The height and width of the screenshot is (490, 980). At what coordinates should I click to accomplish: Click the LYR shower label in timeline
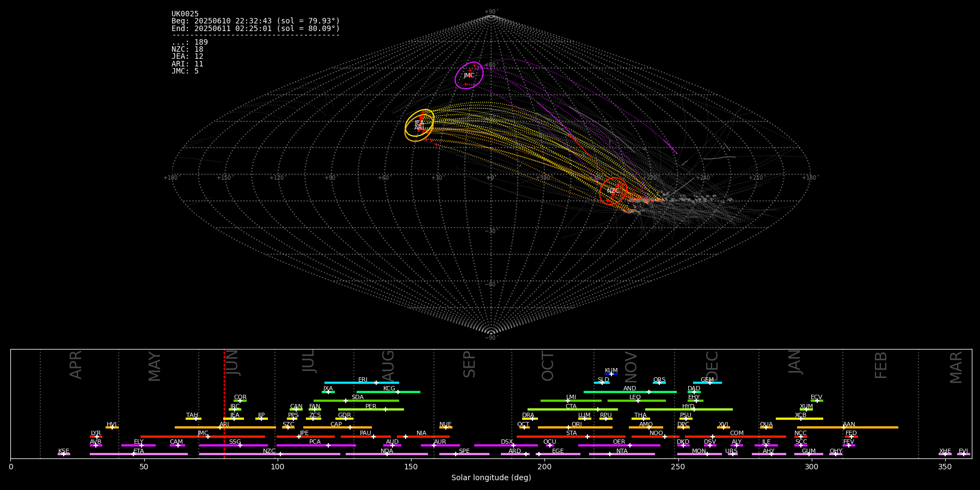coord(96,433)
